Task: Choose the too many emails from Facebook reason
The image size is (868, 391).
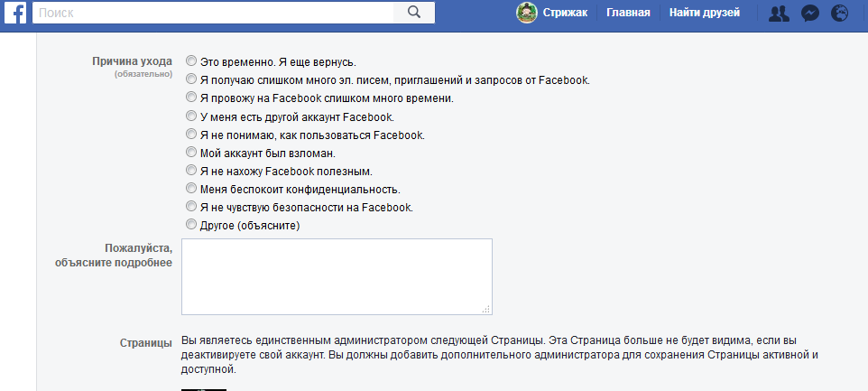Action: tap(190, 79)
